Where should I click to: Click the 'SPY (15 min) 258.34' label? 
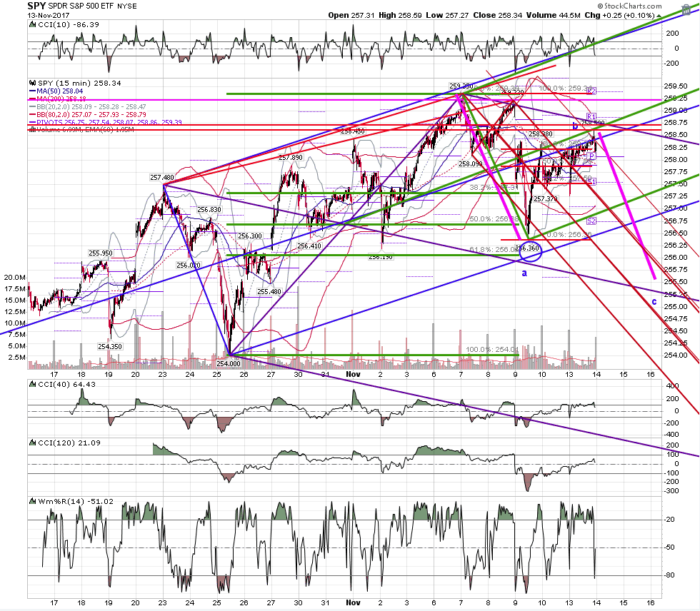pyautogui.click(x=79, y=83)
